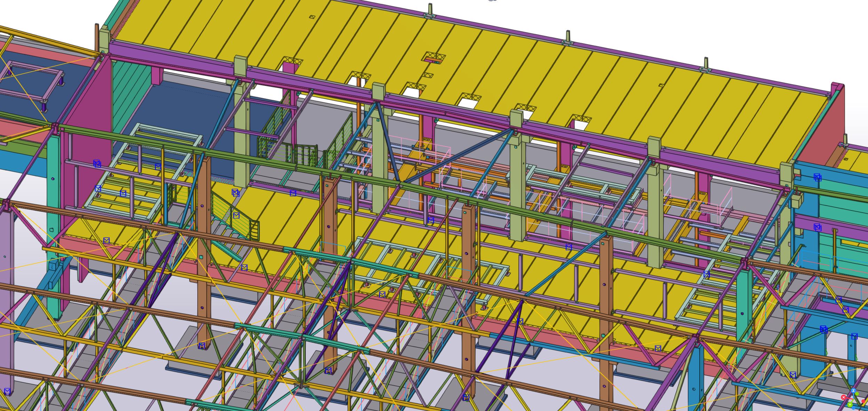Select M marker at base of lavender column
This screenshot has height=411, width=868.
[x=7, y=391]
